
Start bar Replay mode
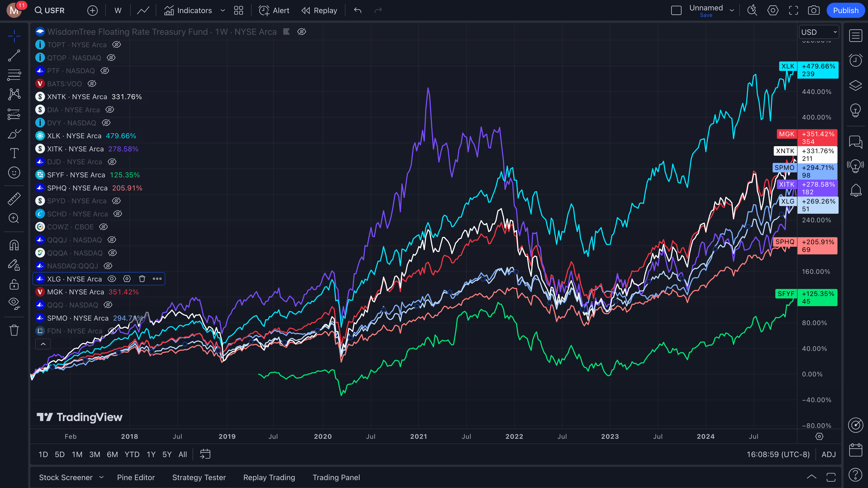pyautogui.click(x=319, y=10)
